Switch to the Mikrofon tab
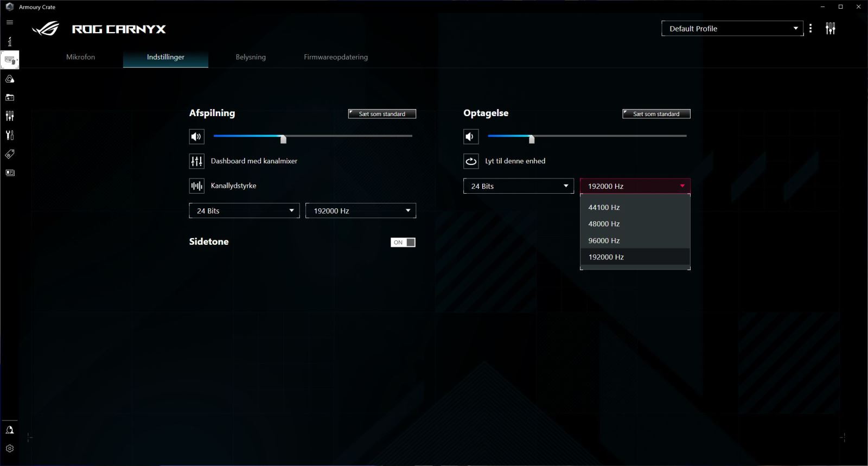 80,57
